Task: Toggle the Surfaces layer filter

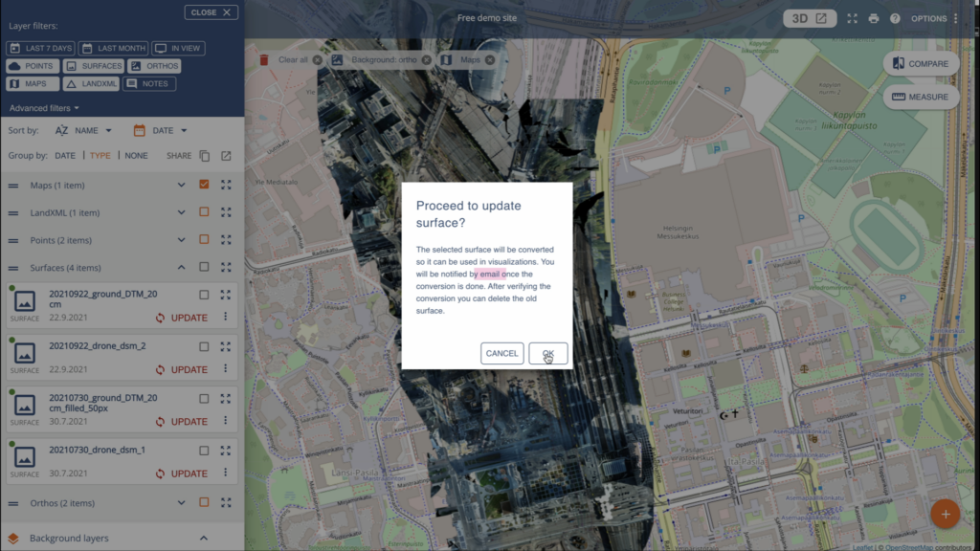Action: pyautogui.click(x=94, y=66)
